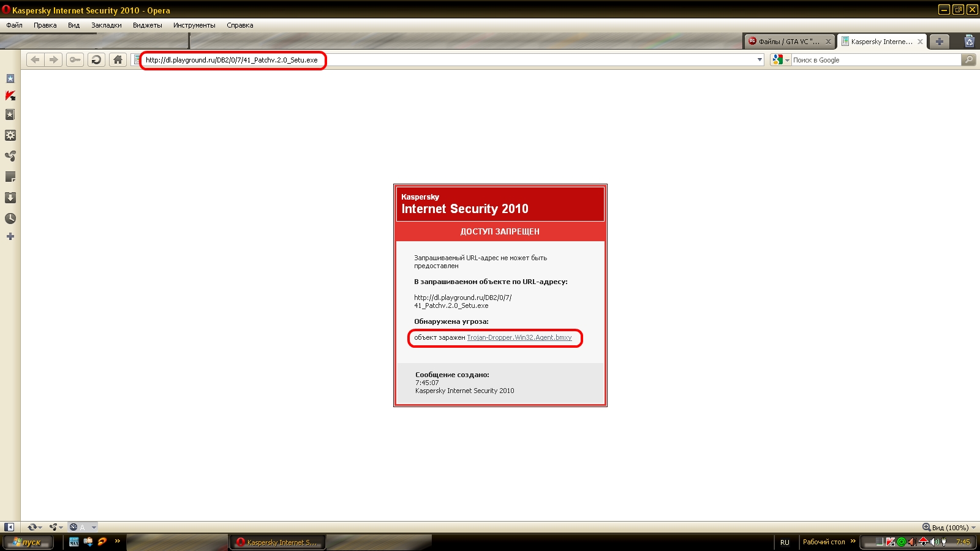The width and height of the screenshot is (980, 551).
Task: Open the address bar history dropdown
Action: (759, 59)
